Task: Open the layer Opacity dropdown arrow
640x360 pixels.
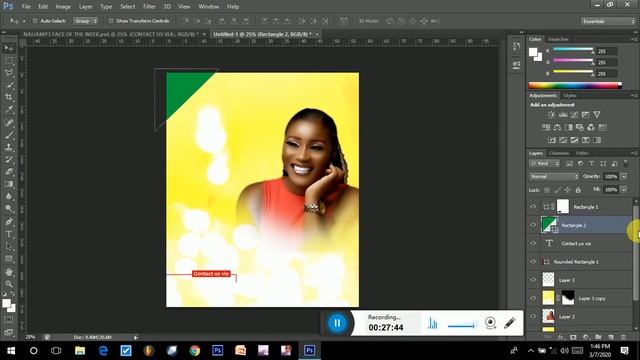Action: (x=624, y=176)
